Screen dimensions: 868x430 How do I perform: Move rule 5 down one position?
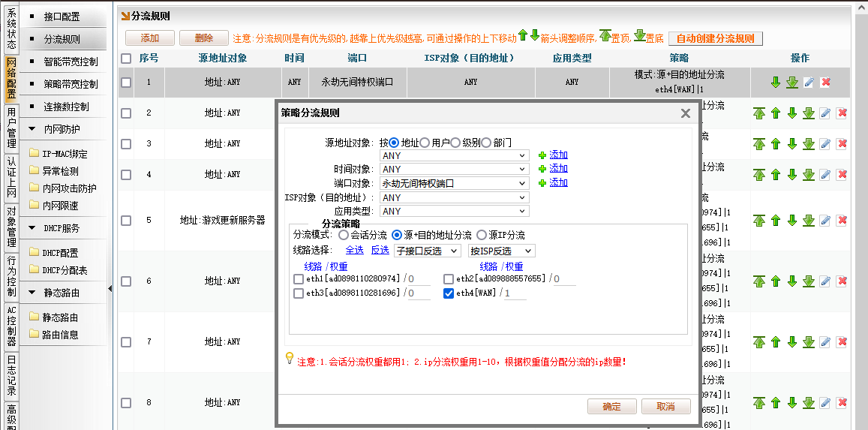coord(792,221)
